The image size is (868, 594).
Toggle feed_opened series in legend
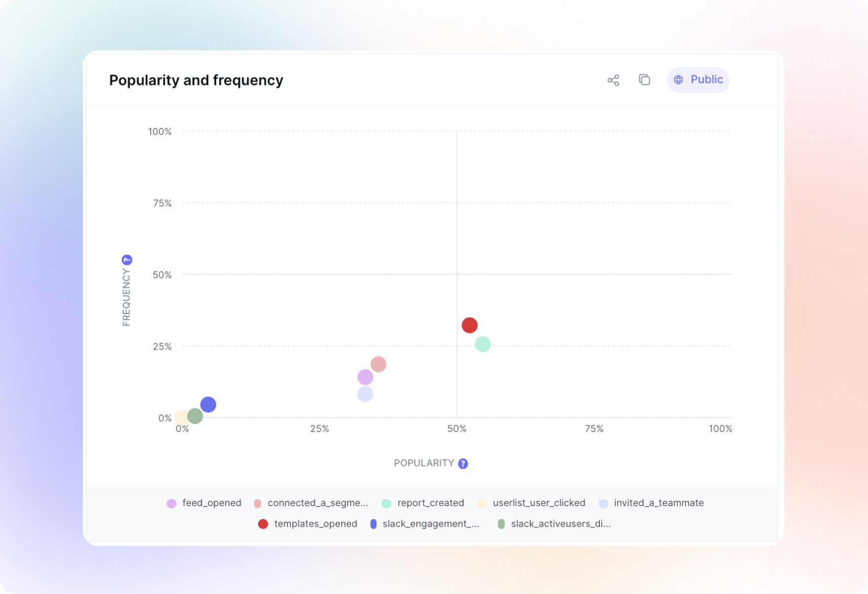[204, 503]
